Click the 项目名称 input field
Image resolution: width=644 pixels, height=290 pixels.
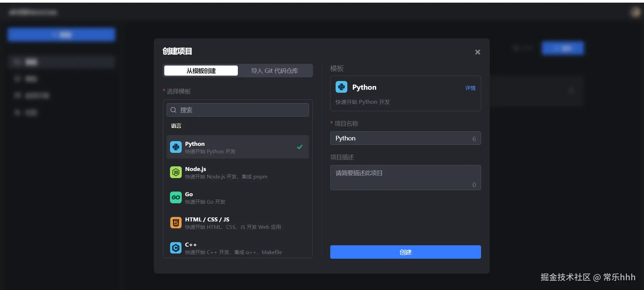click(x=405, y=138)
